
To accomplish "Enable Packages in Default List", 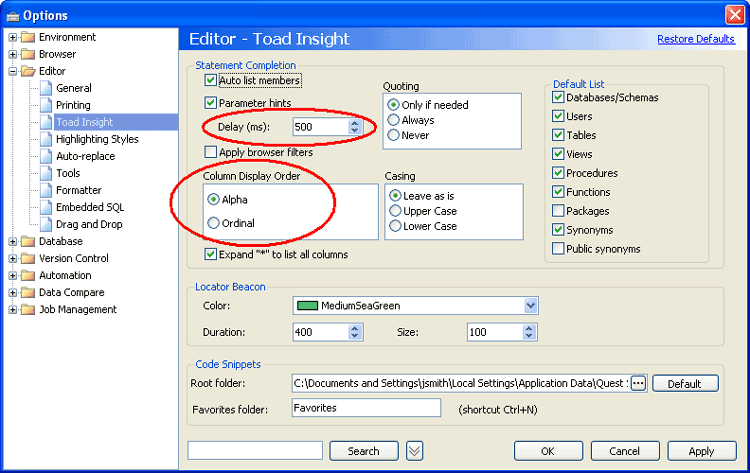I will [x=558, y=210].
